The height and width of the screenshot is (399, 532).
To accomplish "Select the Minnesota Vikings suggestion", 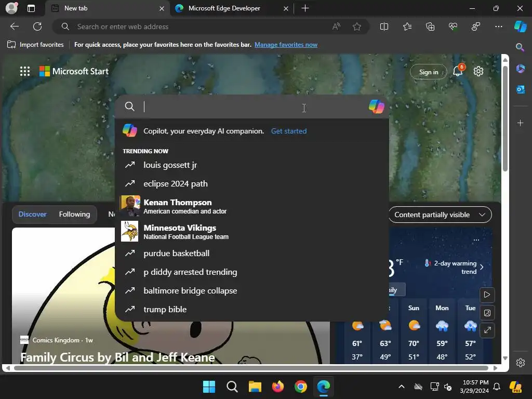I will tap(252, 231).
